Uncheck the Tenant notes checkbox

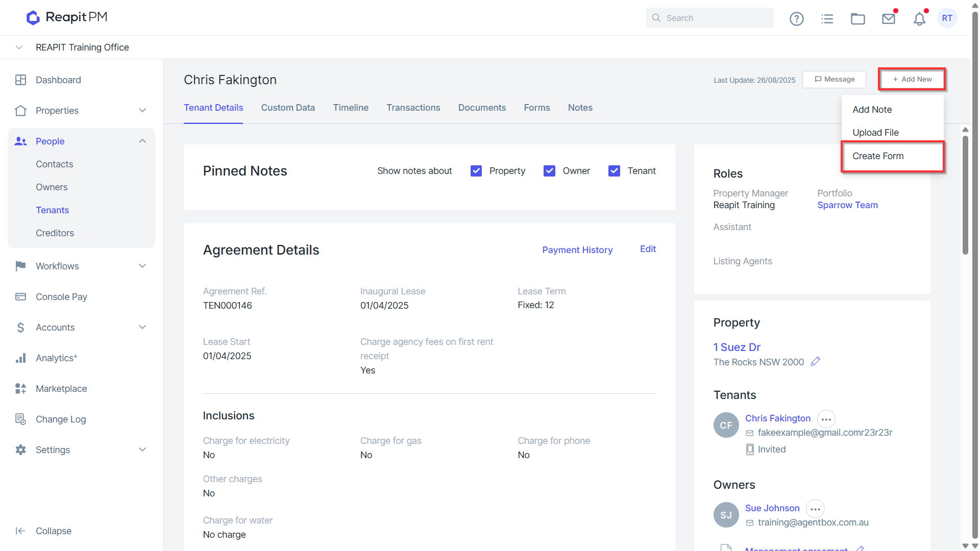click(x=615, y=171)
